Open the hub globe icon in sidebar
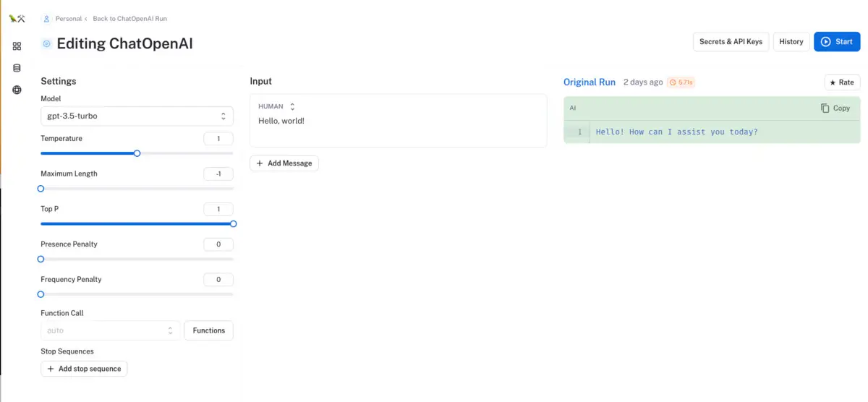The width and height of the screenshot is (868, 402). click(x=17, y=90)
